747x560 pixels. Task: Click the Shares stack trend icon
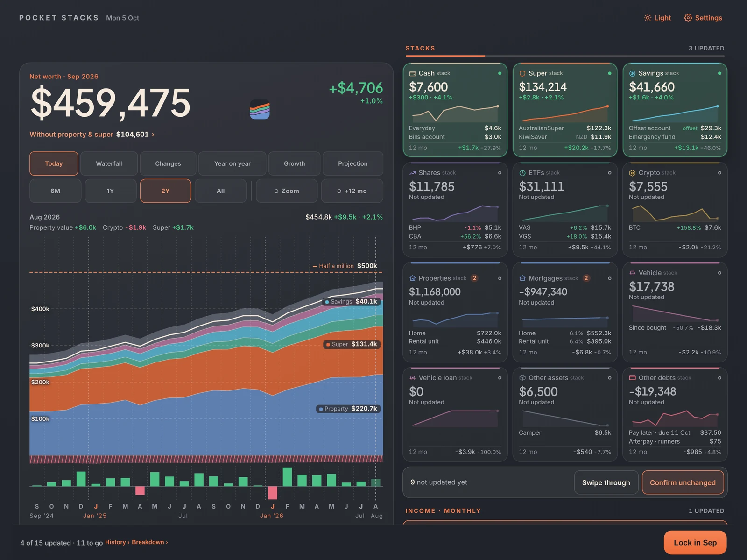412,173
